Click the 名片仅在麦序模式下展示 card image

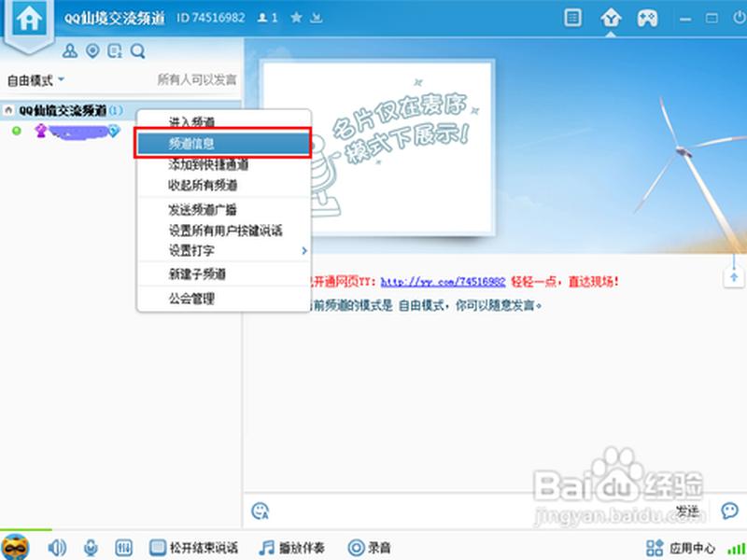378,147
